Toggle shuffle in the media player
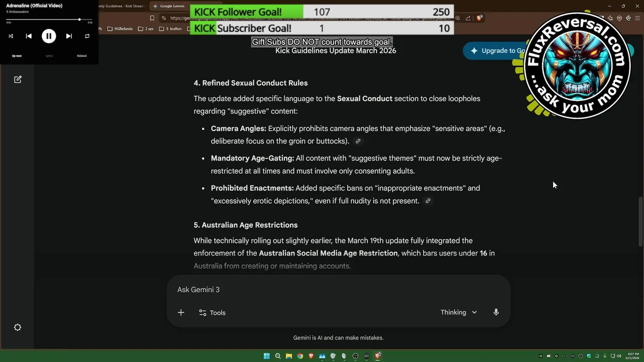 pos(11,36)
